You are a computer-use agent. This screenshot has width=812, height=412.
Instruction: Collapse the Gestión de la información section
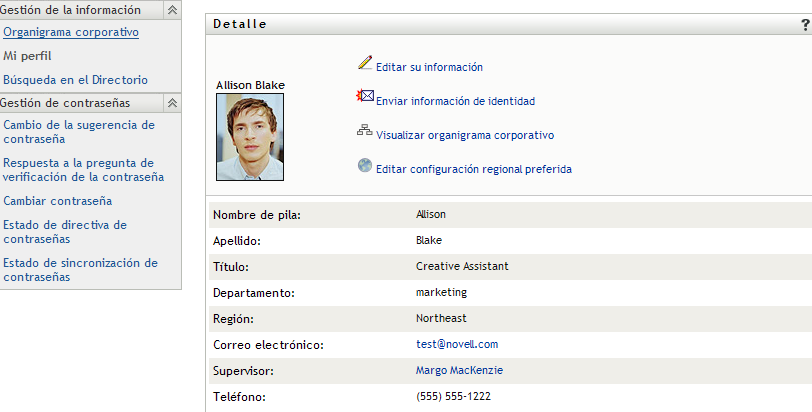172,9
